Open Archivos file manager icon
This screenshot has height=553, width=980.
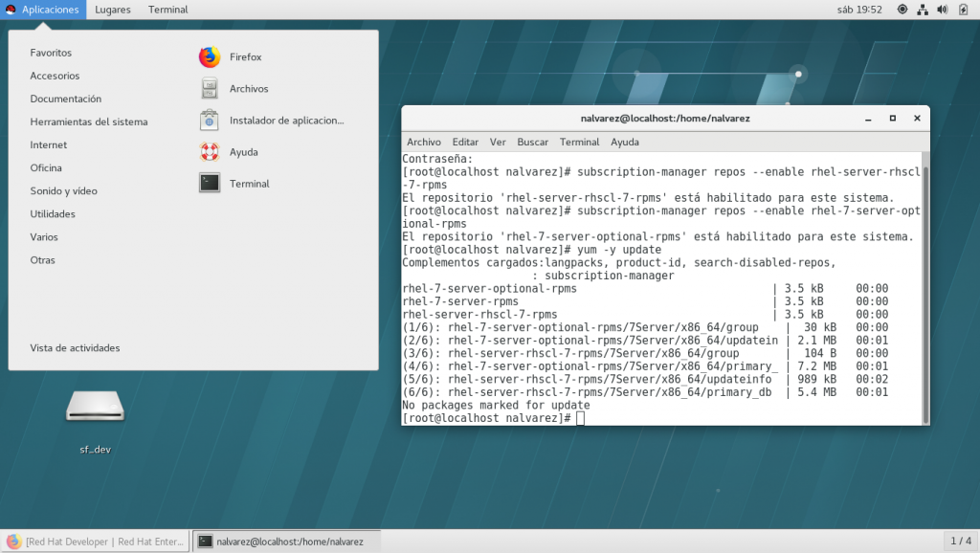coord(210,89)
